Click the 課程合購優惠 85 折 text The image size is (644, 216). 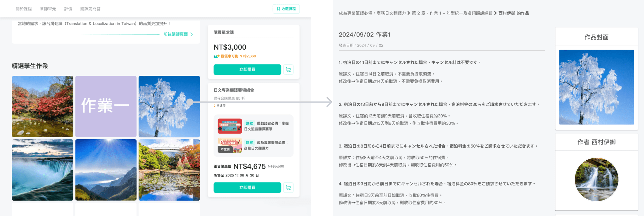tap(229, 99)
